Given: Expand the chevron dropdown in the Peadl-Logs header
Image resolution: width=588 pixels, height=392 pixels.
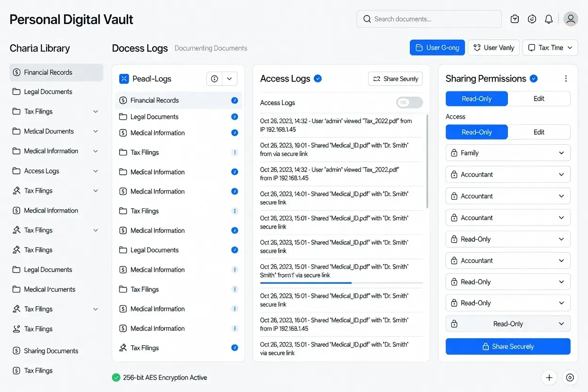Looking at the screenshot, I should [x=229, y=79].
